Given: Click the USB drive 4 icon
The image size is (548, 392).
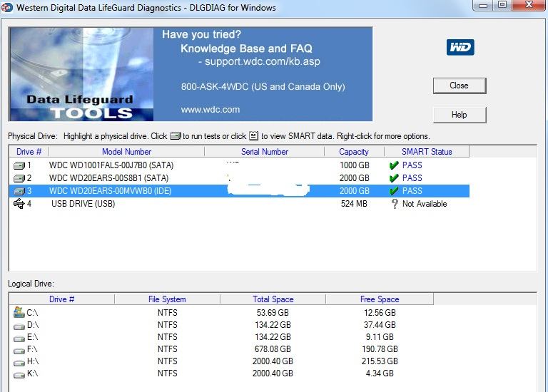Looking at the screenshot, I should coord(19,204).
